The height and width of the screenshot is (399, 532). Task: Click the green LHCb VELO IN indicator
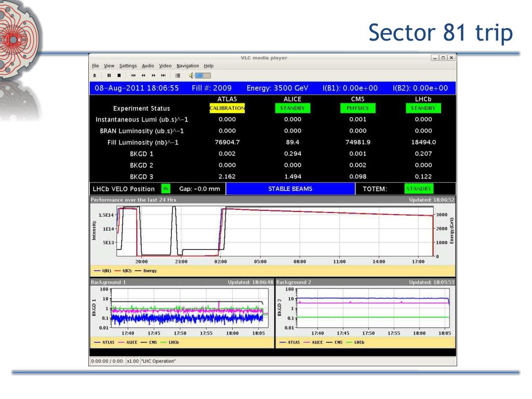click(166, 189)
